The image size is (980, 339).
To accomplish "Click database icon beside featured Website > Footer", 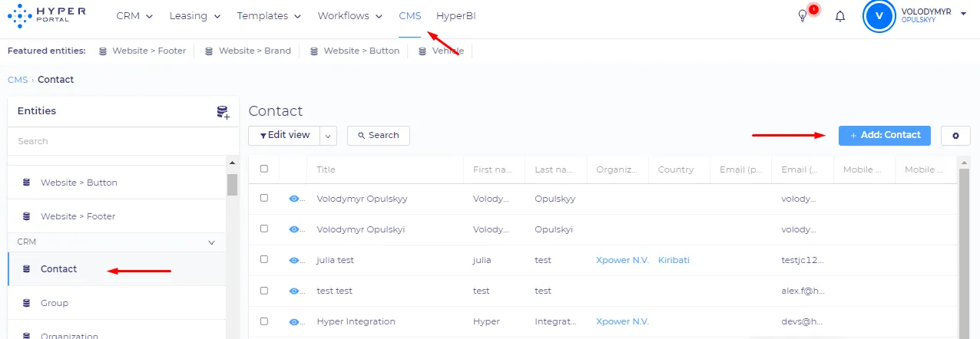I will [103, 51].
